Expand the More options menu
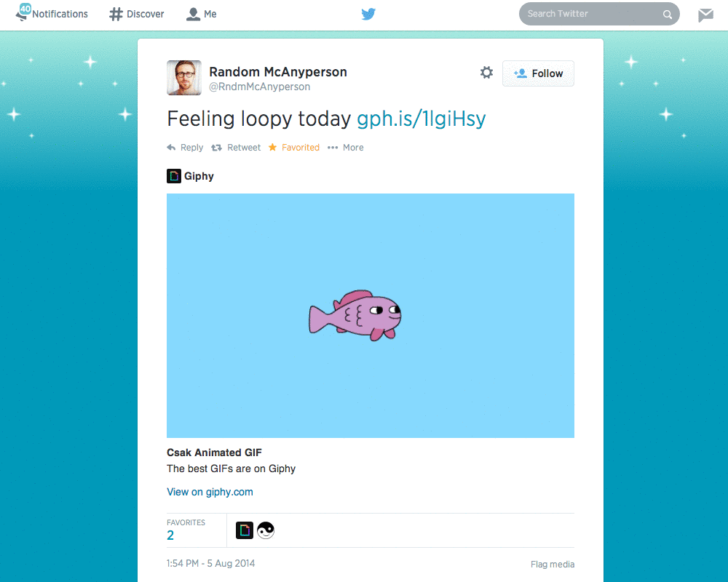 333,147
